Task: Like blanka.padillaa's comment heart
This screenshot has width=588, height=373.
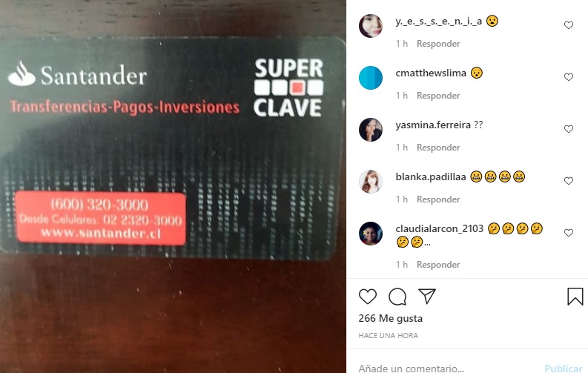Action: pyautogui.click(x=569, y=181)
